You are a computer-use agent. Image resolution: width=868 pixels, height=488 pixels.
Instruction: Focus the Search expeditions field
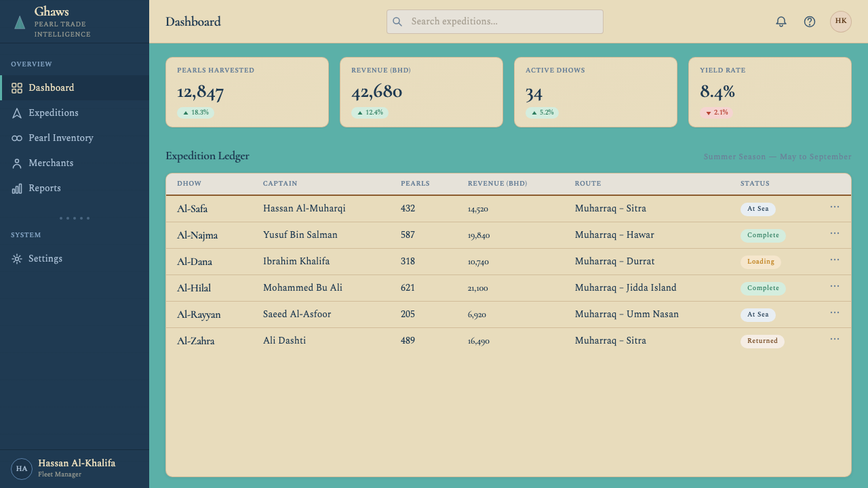tap(495, 22)
